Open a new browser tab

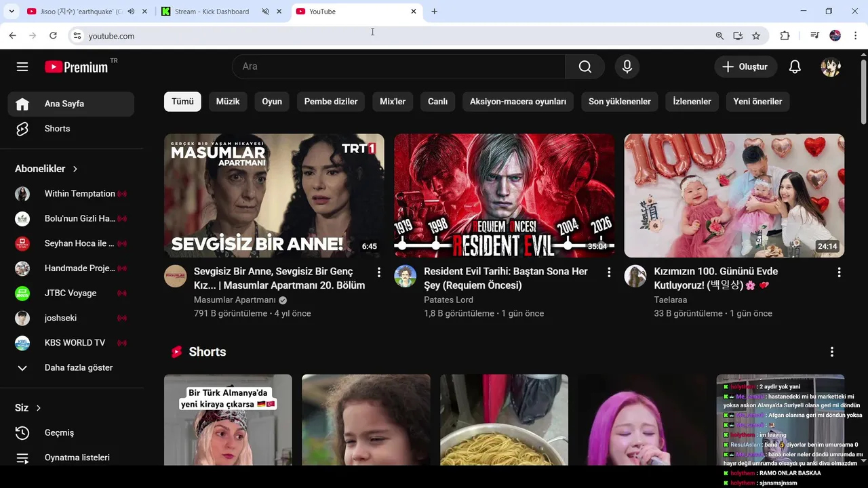434,12
